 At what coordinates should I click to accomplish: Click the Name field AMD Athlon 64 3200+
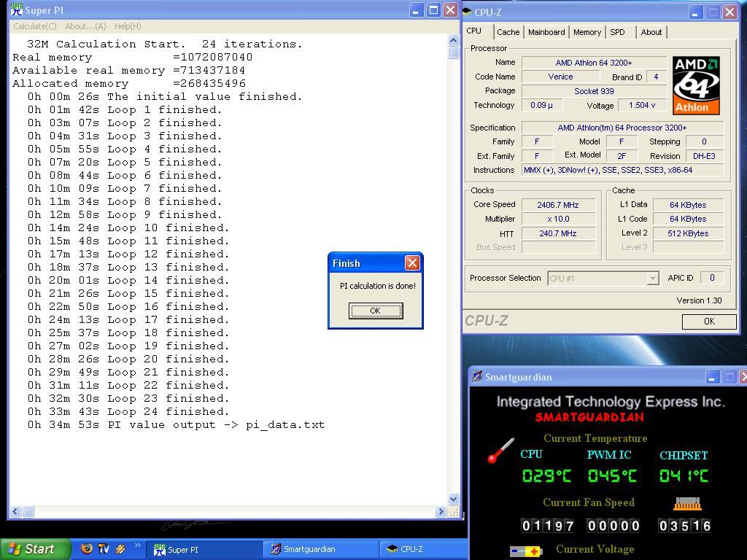pyautogui.click(x=594, y=63)
